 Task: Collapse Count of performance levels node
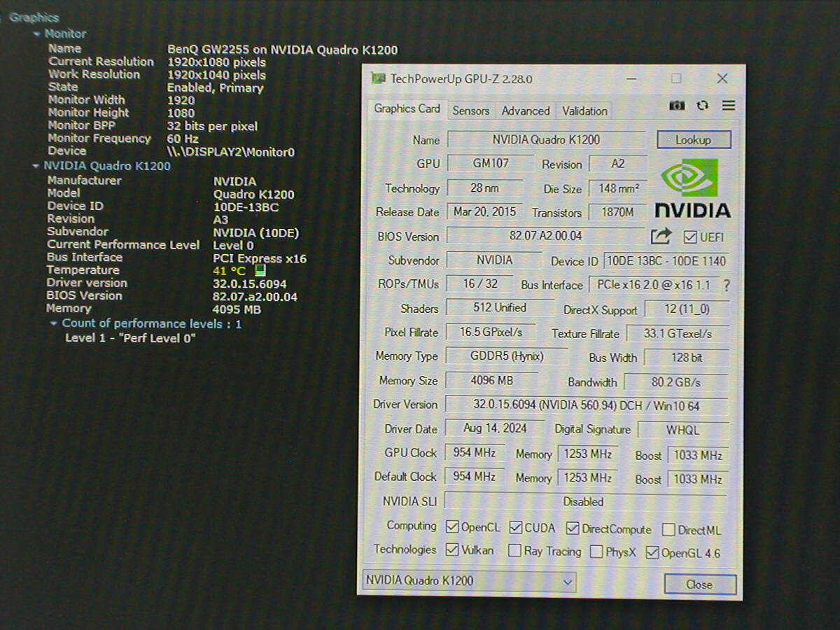tap(54, 323)
